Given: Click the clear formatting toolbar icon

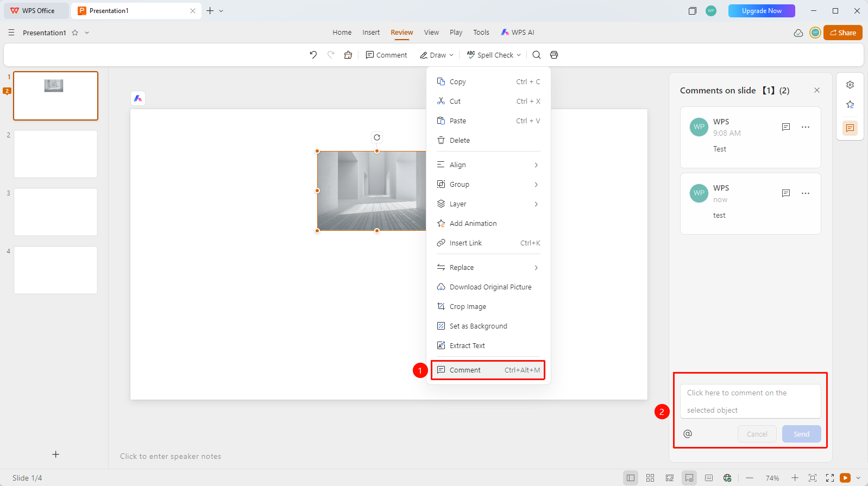Looking at the screenshot, I should pos(348,55).
